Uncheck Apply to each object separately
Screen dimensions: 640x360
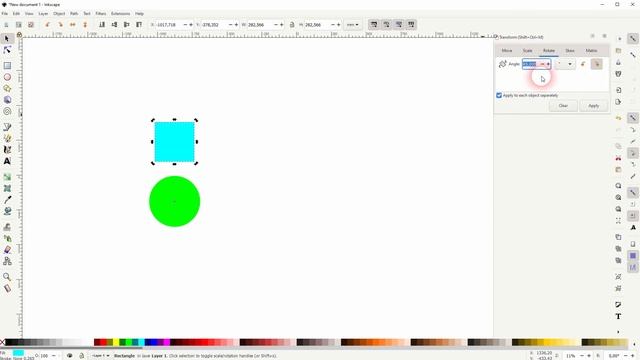(x=499, y=95)
